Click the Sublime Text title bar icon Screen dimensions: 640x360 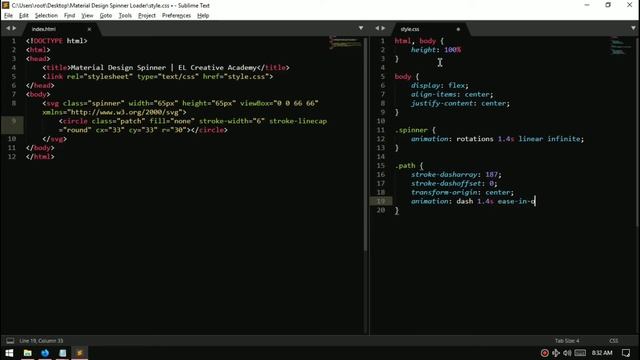point(6,5)
